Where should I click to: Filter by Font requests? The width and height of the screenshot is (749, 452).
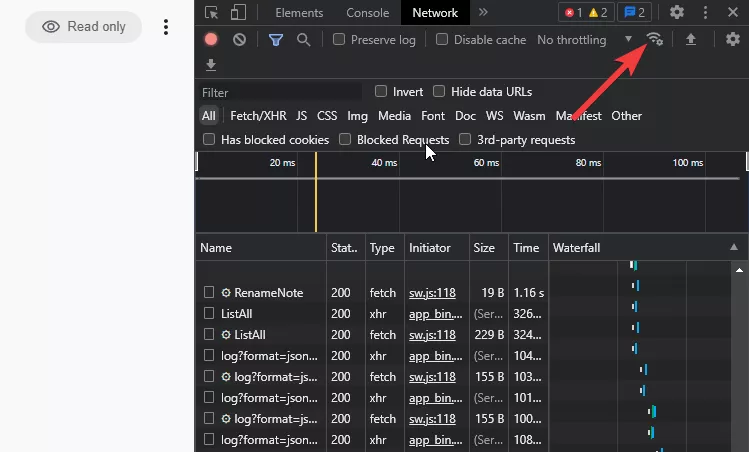[x=433, y=116]
